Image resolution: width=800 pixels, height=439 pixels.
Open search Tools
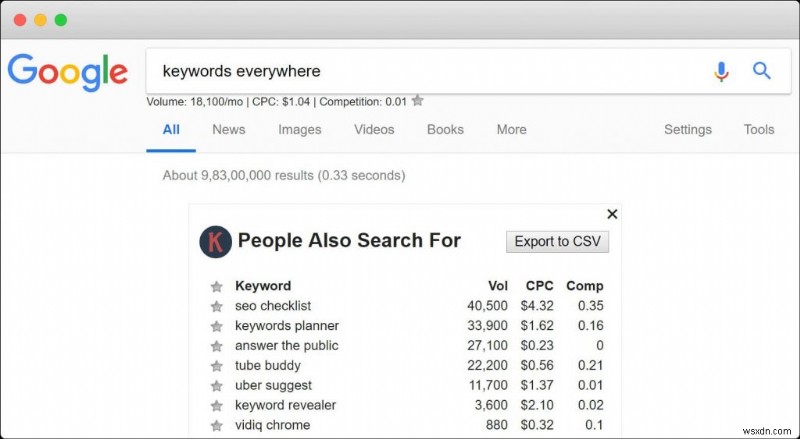pyautogui.click(x=759, y=130)
